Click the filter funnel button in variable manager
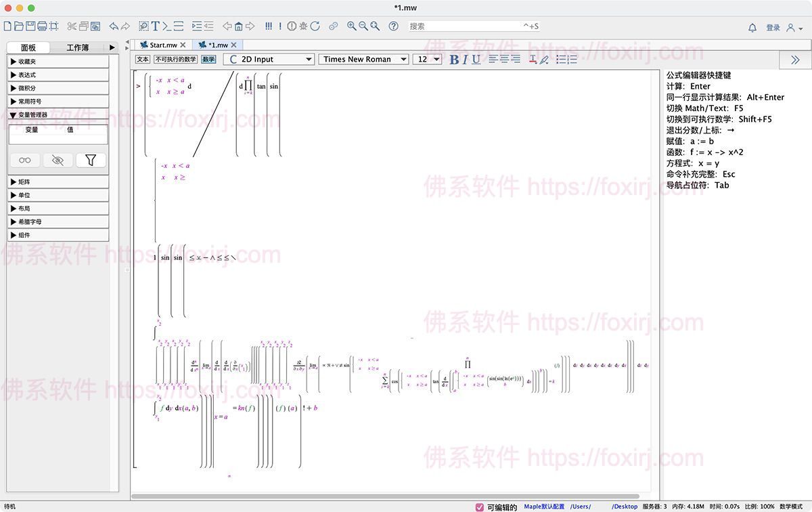812x512 pixels. pyautogui.click(x=91, y=160)
